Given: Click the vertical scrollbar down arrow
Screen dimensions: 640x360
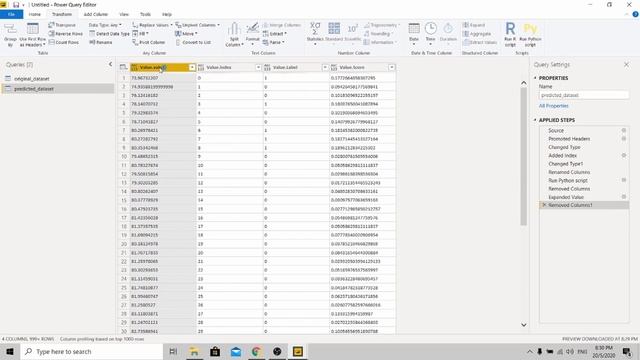Looking at the screenshot, I should tap(524, 325).
